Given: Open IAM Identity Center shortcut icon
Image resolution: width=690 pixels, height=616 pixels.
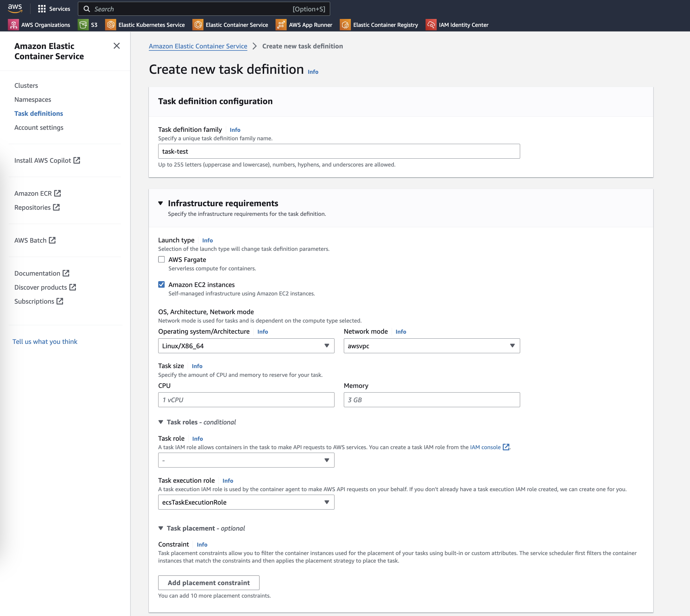Looking at the screenshot, I should pyautogui.click(x=431, y=25).
